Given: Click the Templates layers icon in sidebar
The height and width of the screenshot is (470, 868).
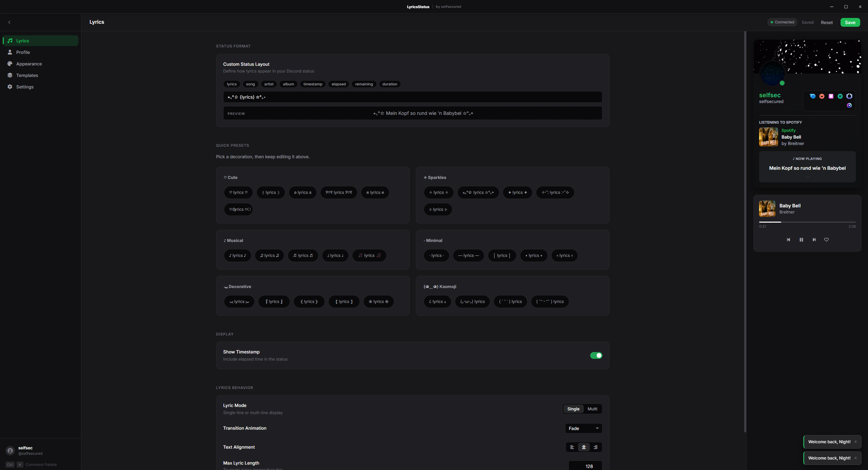Looking at the screenshot, I should (x=10, y=75).
